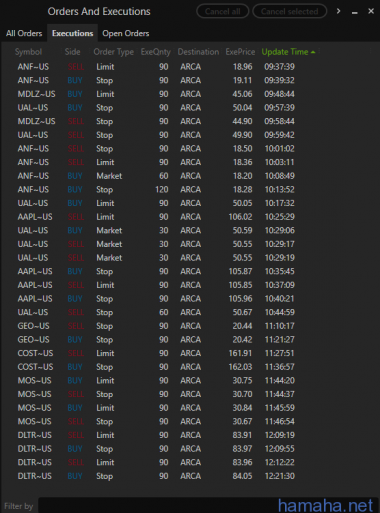Sort by the Symbol column header

pos(28,52)
